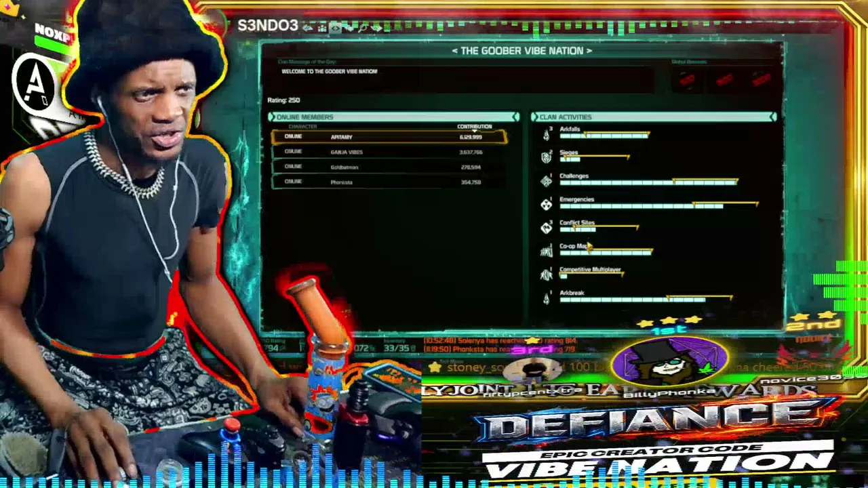Viewport: 868px width, 488px height.
Task: Select the Goldbatman member row
Action: click(x=389, y=167)
